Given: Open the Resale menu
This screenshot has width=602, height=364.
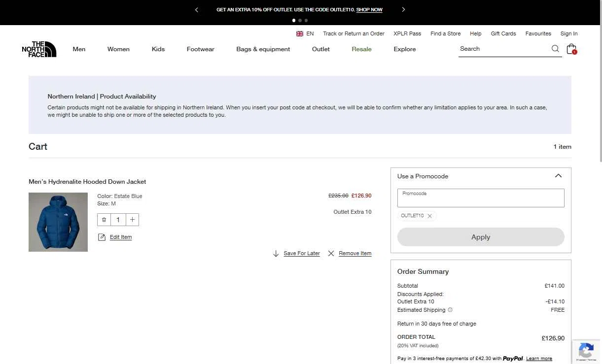Looking at the screenshot, I should (x=361, y=49).
